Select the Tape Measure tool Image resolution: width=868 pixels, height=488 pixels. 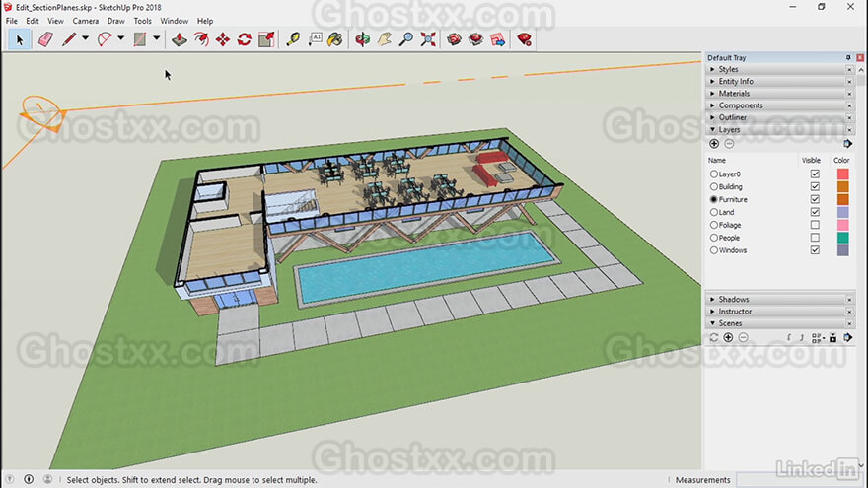click(x=293, y=39)
